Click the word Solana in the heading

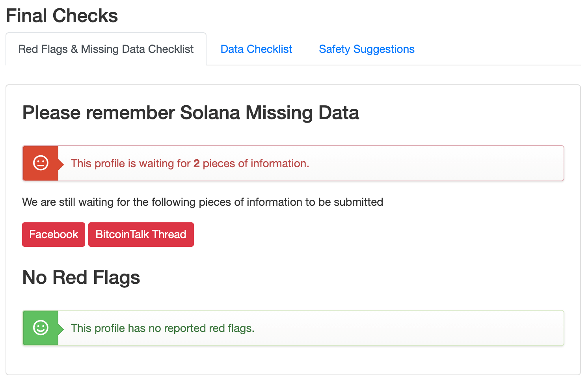pyautogui.click(x=210, y=113)
